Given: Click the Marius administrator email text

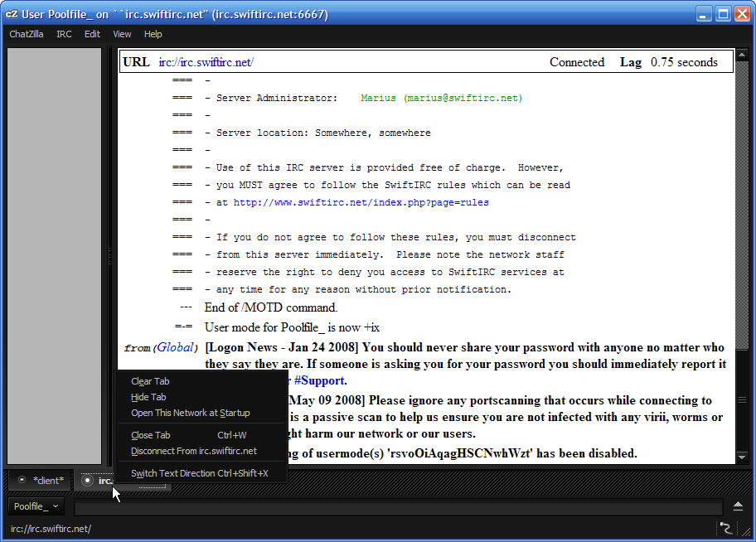Looking at the screenshot, I should [x=442, y=99].
